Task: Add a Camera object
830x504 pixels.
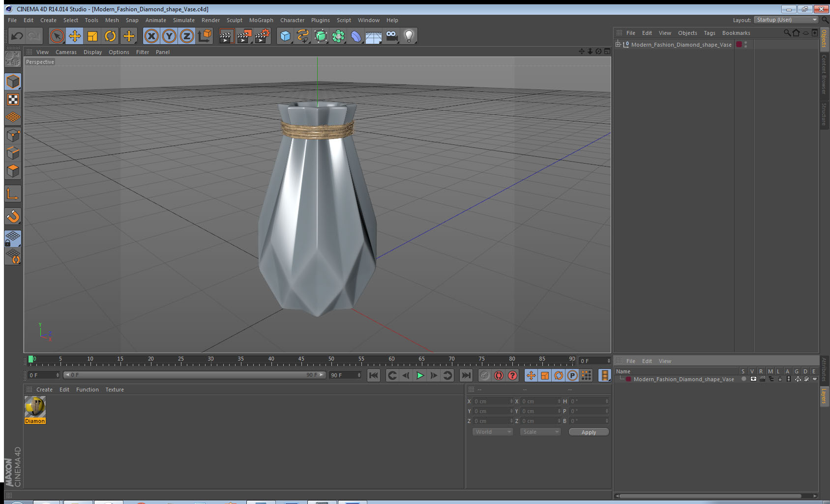Action: pyautogui.click(x=391, y=36)
